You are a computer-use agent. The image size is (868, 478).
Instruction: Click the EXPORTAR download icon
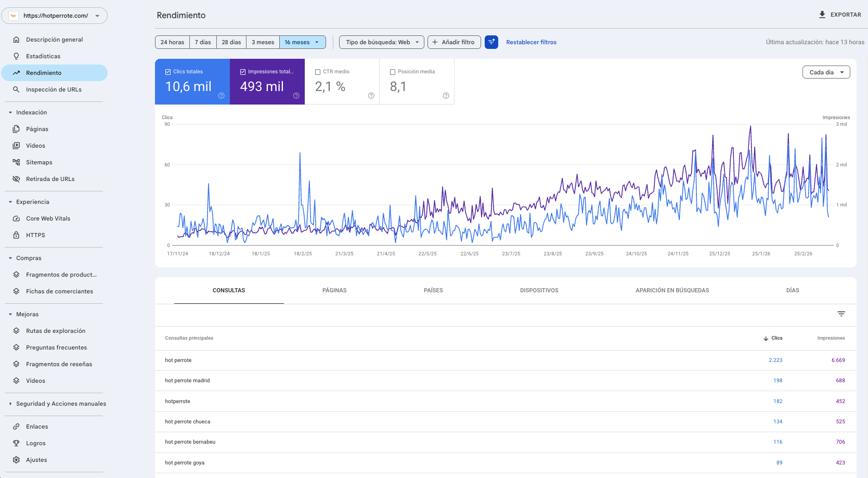point(822,15)
